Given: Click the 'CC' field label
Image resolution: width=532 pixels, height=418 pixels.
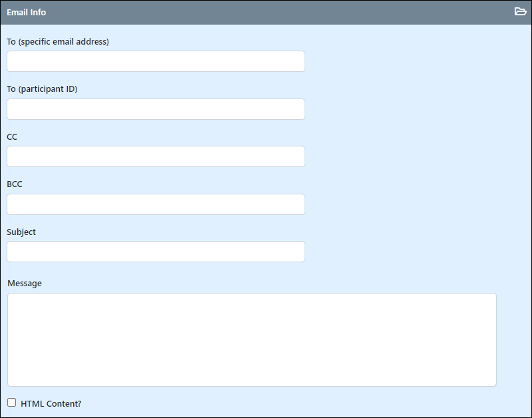Looking at the screenshot, I should (12, 136).
